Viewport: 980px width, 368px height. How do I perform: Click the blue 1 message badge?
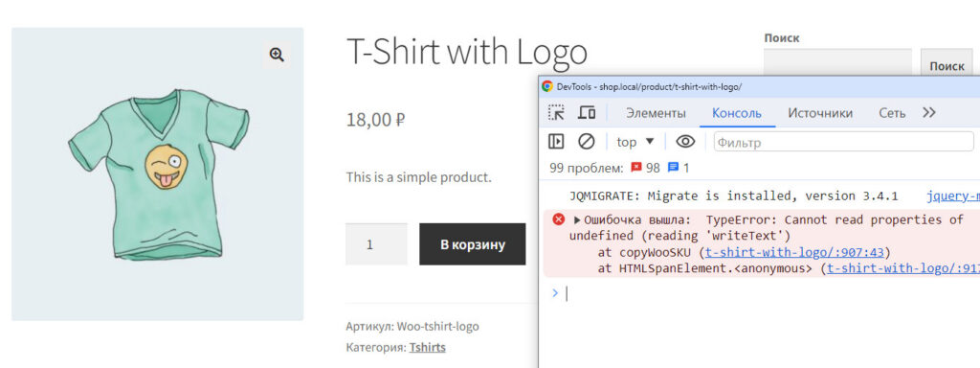679,168
